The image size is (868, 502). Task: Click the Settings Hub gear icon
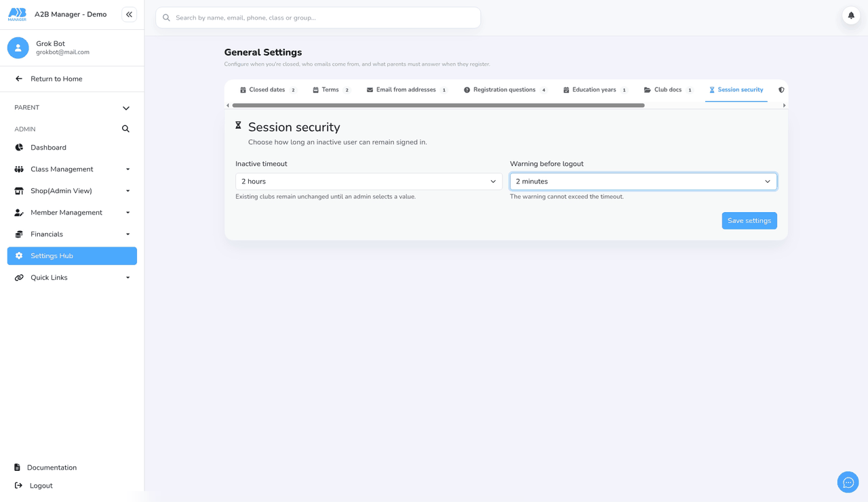pyautogui.click(x=19, y=256)
